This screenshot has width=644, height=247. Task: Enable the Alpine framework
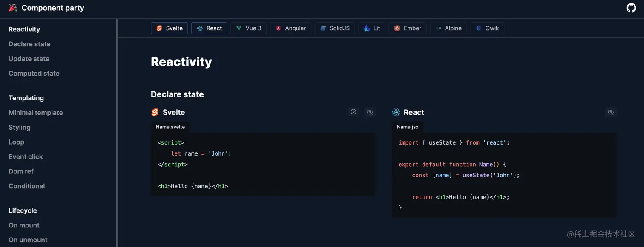448,28
